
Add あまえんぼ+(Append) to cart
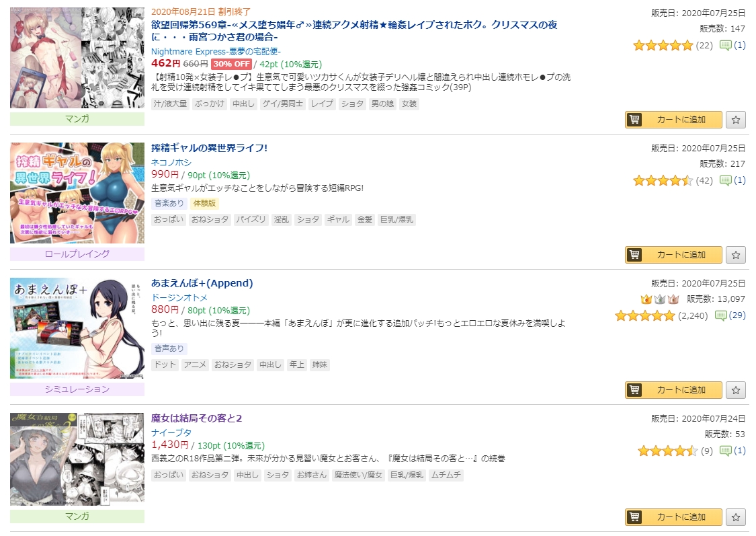coord(673,390)
